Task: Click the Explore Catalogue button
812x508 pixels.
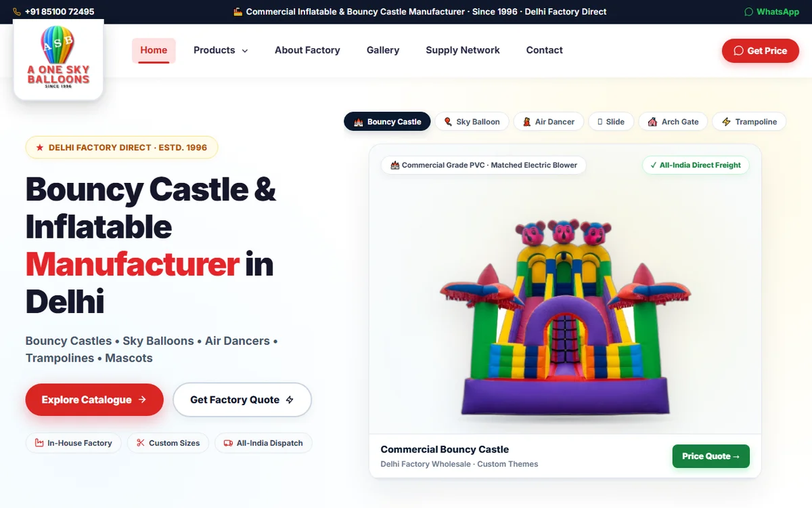Action: [95, 400]
